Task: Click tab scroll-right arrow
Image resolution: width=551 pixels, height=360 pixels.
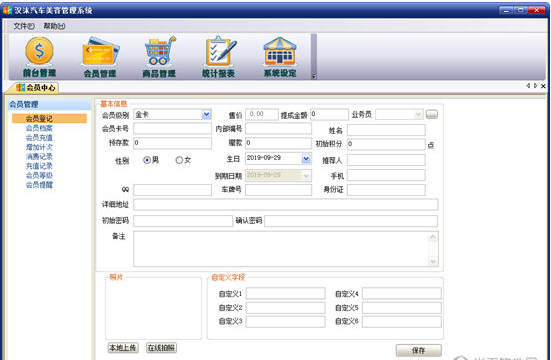Action: (535, 85)
